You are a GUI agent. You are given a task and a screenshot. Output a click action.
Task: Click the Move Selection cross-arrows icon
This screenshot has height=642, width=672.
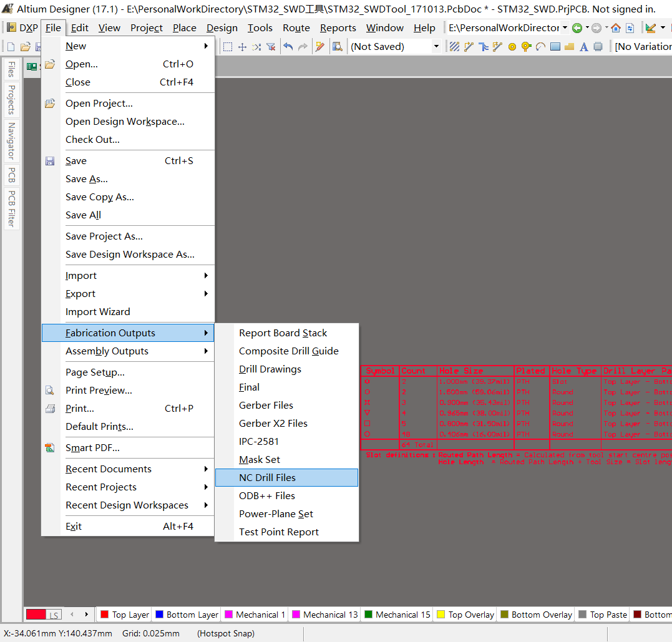(242, 47)
